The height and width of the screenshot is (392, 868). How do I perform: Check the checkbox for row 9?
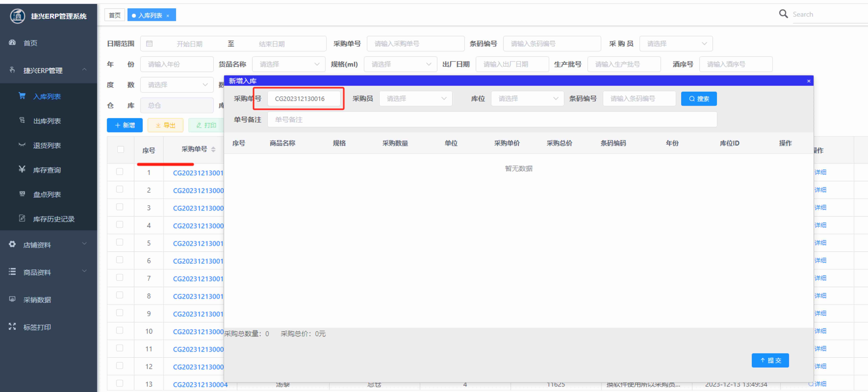(x=120, y=313)
